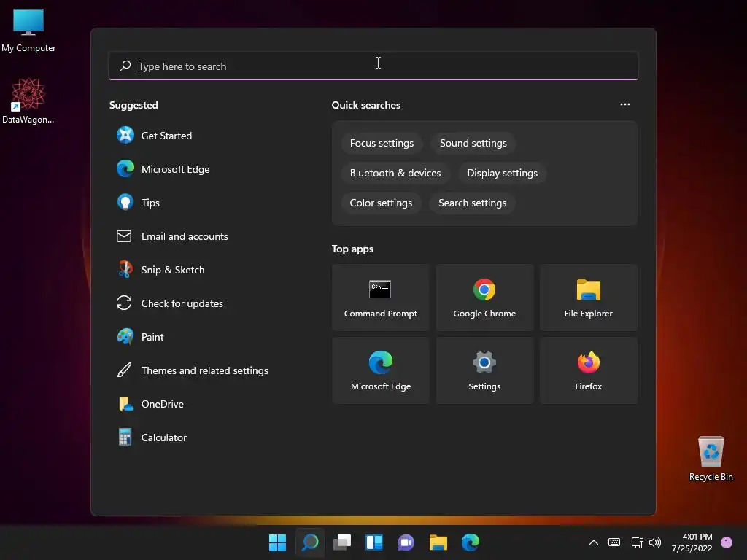The image size is (747, 560).
Task: Launch Google Chrome top app tile
Action: [484, 297]
